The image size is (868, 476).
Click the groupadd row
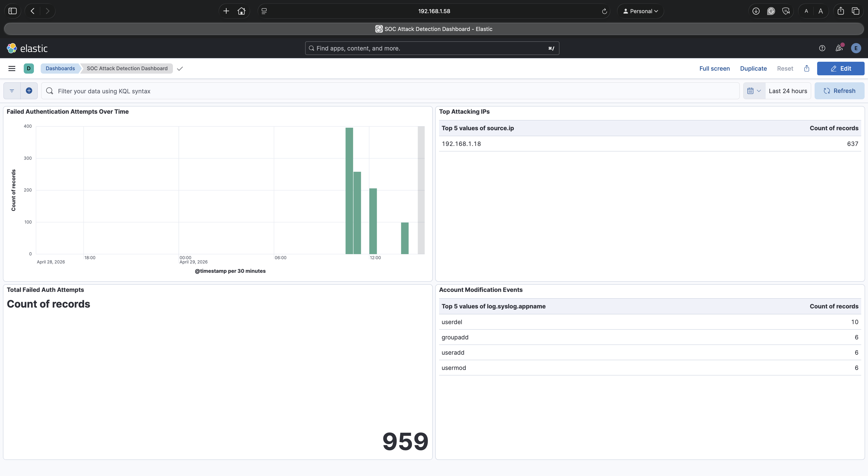click(x=650, y=337)
